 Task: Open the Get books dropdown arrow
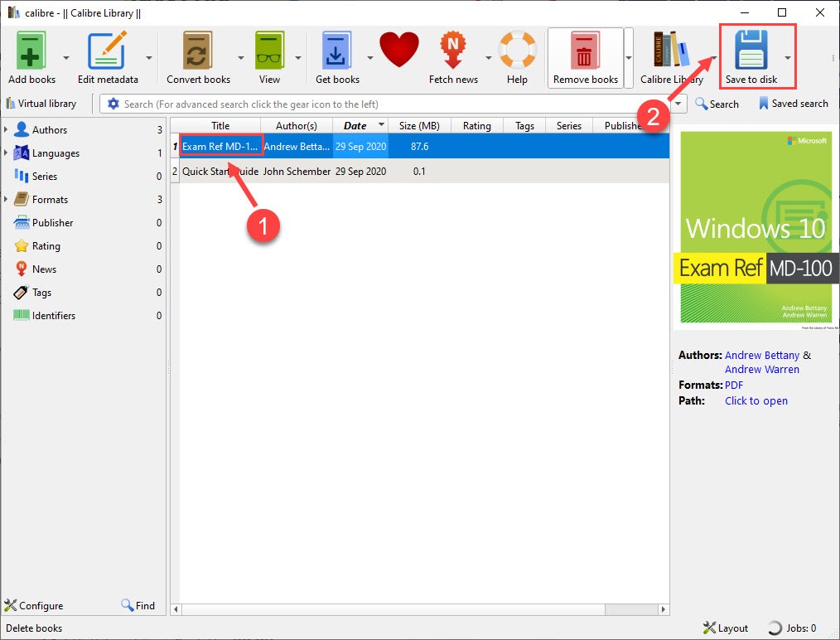click(x=369, y=57)
